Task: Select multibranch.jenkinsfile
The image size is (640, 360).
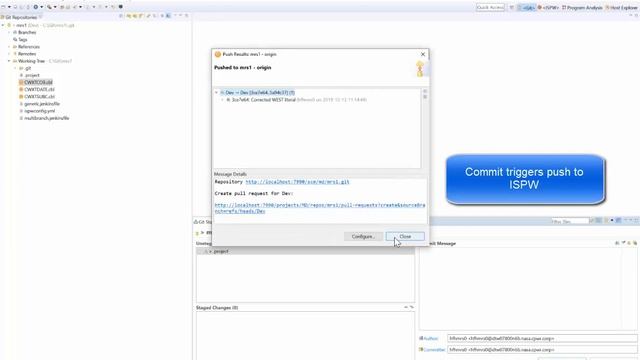Action: pyautogui.click(x=47, y=118)
